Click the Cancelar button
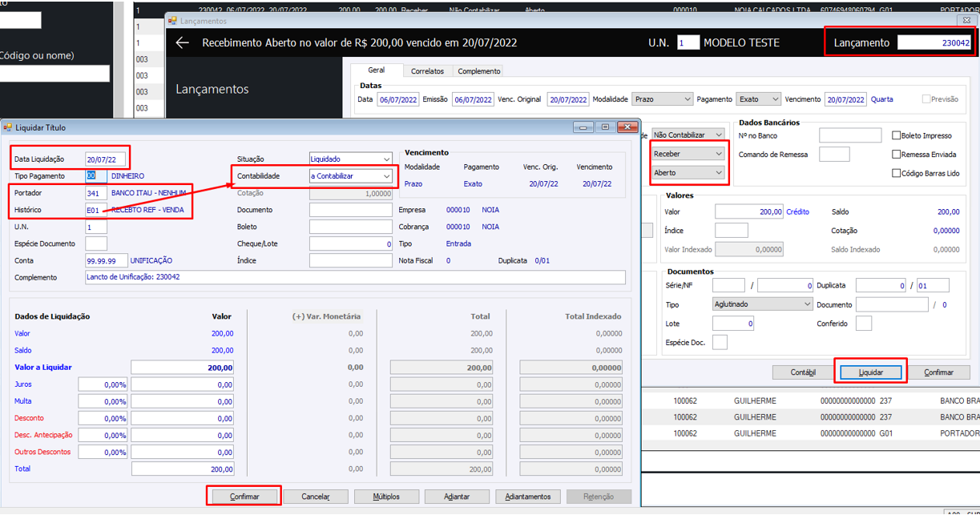 pyautogui.click(x=316, y=497)
